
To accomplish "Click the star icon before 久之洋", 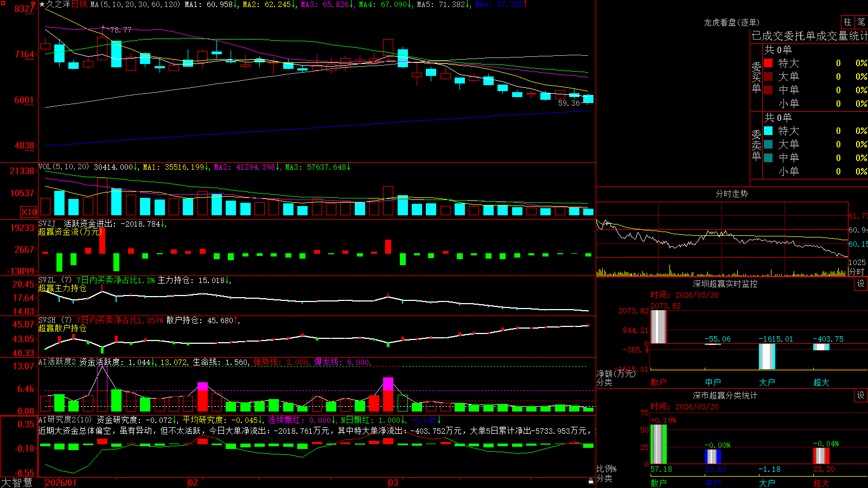I will (42, 4).
